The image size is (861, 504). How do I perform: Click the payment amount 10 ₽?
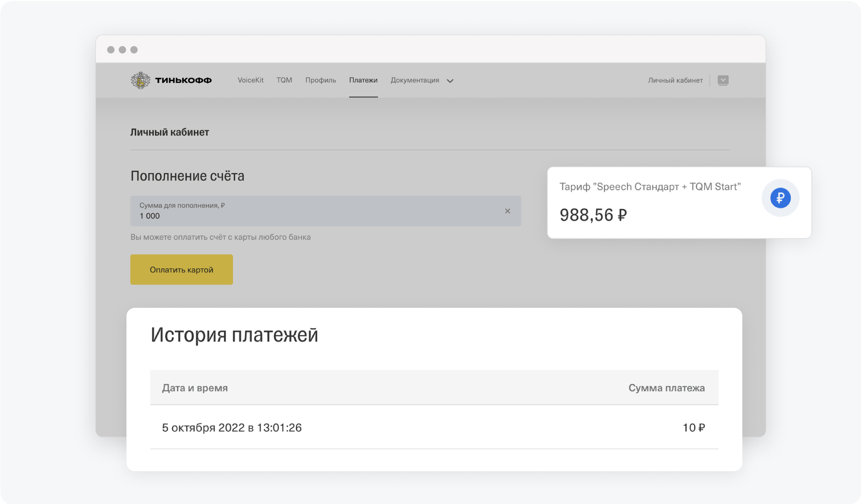694,428
